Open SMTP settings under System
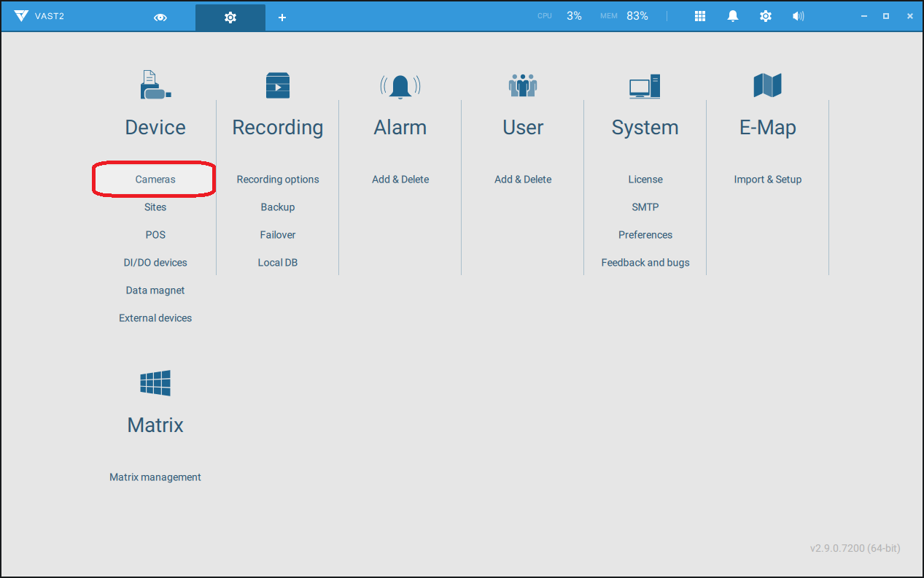Viewport: 924px width, 578px height. pos(645,207)
